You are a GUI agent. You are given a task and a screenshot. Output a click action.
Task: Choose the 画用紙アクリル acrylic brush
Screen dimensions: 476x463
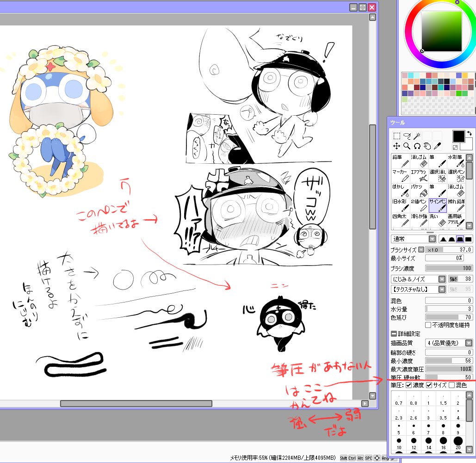pos(456,220)
